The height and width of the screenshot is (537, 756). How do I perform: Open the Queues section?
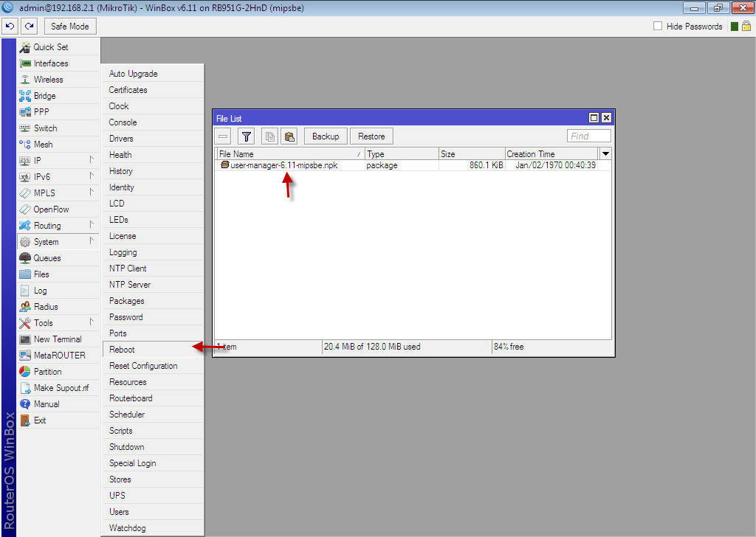(x=58, y=258)
